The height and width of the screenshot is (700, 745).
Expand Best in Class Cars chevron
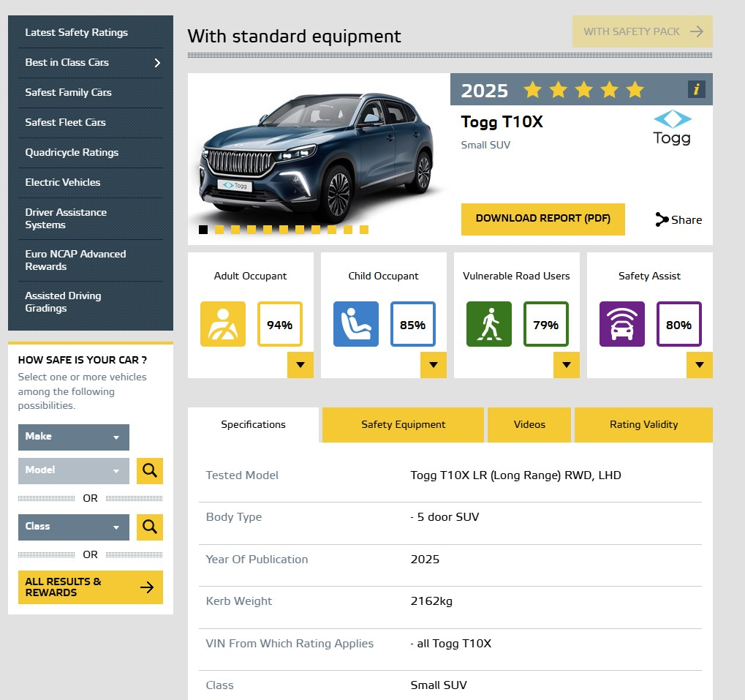click(x=157, y=63)
